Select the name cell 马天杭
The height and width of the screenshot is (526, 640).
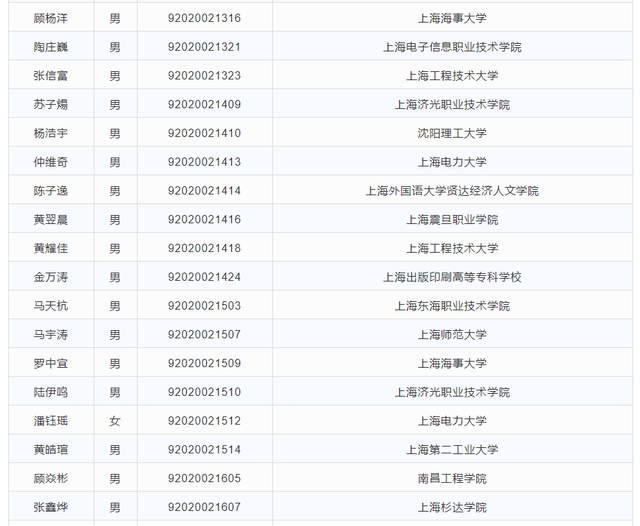click(51, 306)
